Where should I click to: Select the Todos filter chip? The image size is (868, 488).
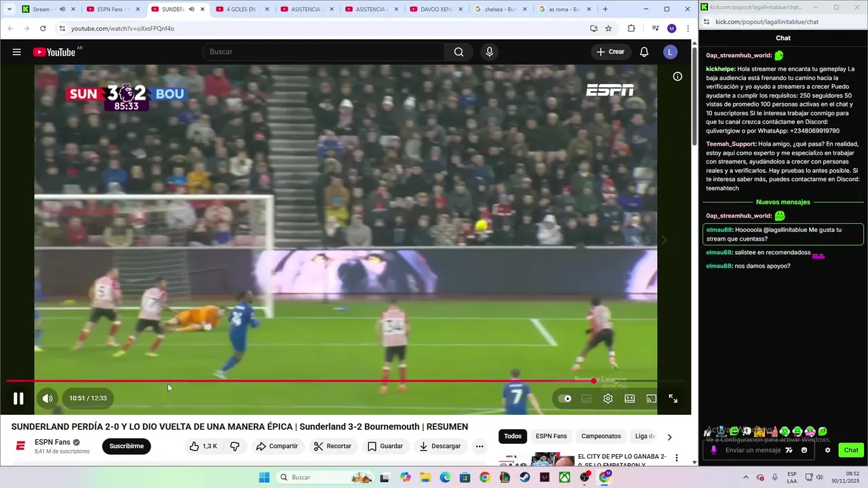(513, 436)
